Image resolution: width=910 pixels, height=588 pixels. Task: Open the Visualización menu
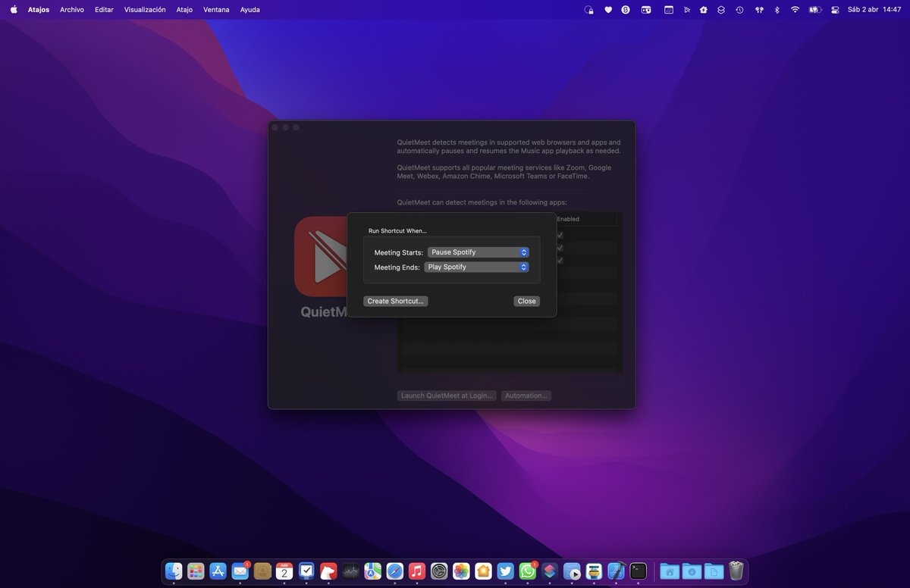pyautogui.click(x=145, y=10)
